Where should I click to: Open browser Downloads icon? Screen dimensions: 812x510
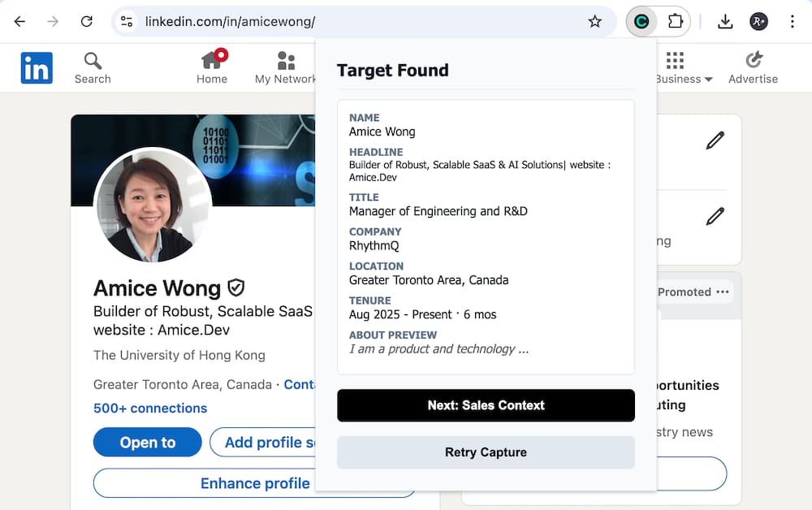[x=725, y=22]
